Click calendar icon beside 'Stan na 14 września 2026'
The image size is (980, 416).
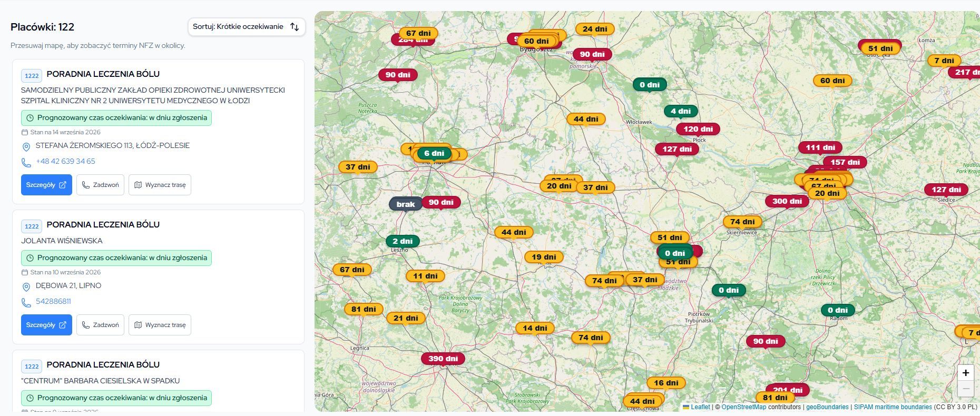point(24,132)
